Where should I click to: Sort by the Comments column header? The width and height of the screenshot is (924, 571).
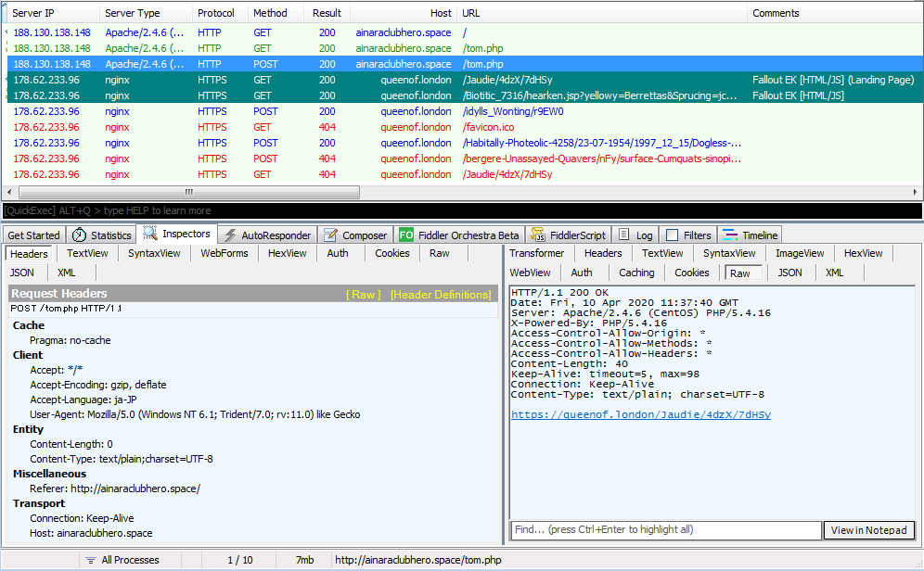[834, 12]
